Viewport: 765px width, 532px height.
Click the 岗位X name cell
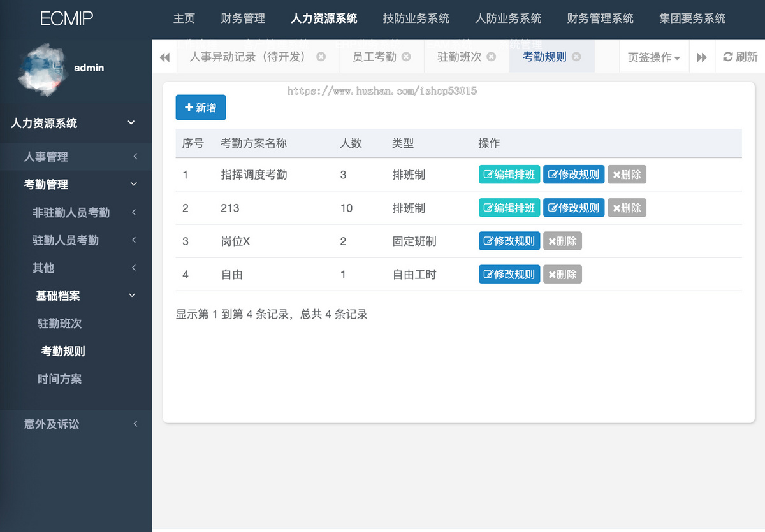click(235, 241)
